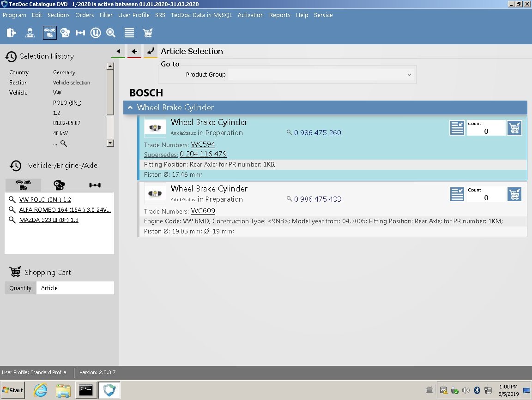
Task: Click the return curved arrow button
Action: point(150,51)
